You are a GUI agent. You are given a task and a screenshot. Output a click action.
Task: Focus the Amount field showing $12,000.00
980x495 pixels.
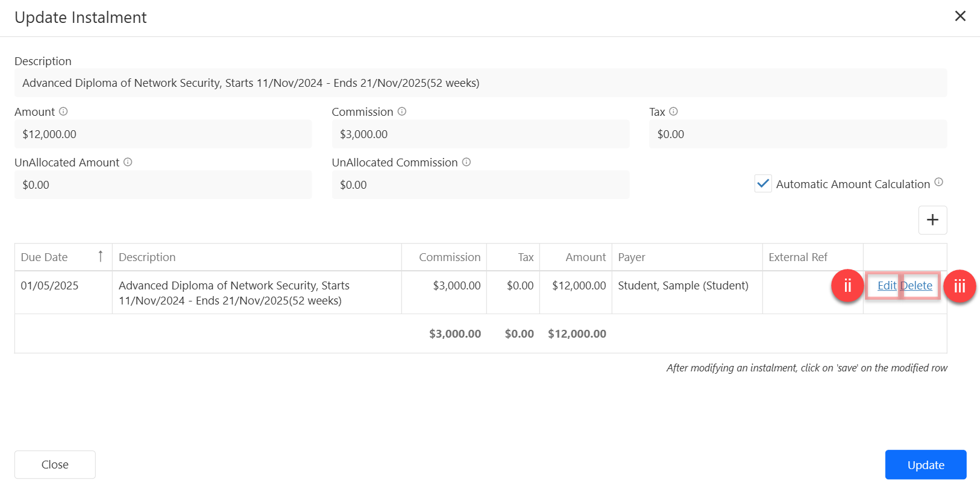(163, 134)
